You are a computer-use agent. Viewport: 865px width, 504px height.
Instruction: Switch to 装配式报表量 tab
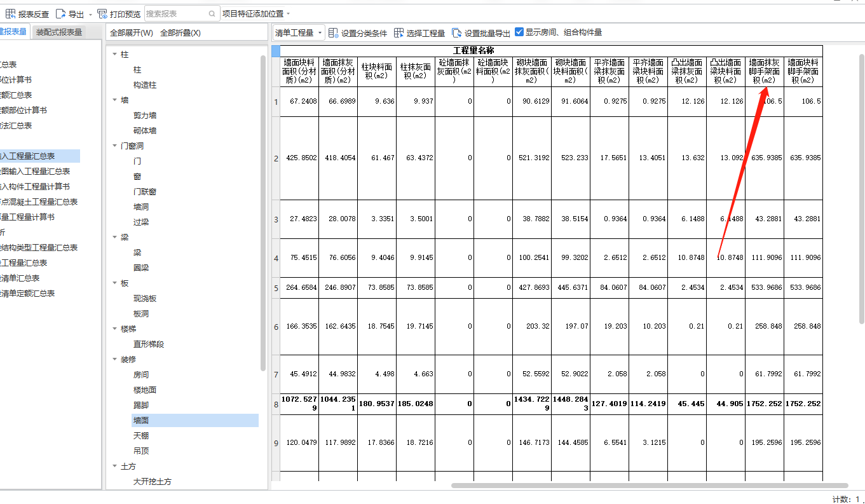click(x=59, y=32)
